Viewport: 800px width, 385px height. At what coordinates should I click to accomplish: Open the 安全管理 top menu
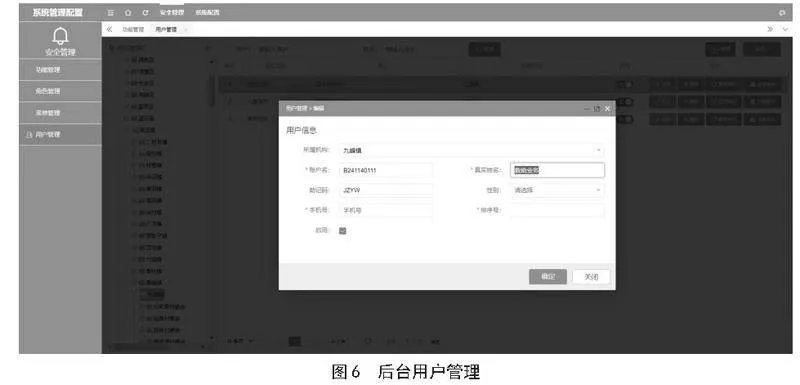point(171,12)
